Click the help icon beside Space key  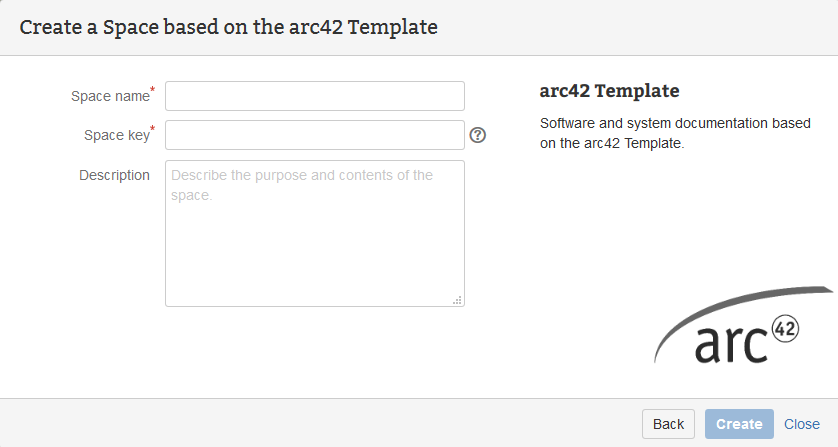[x=478, y=135]
